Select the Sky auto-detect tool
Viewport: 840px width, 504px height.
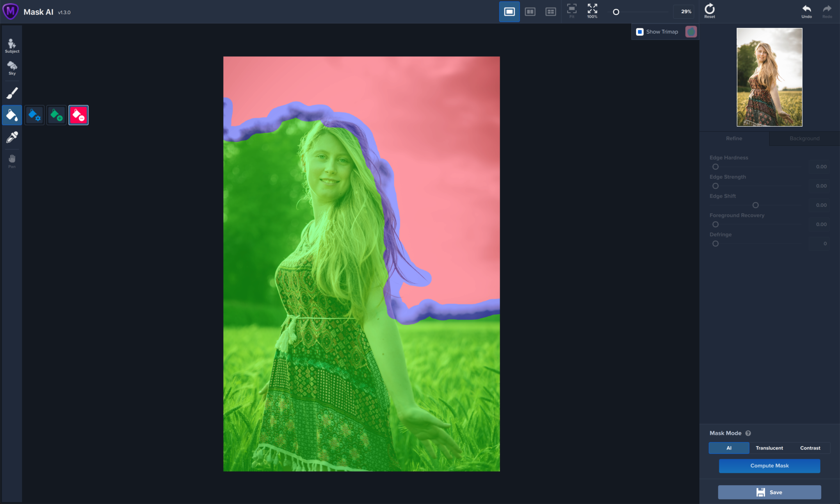pyautogui.click(x=12, y=68)
